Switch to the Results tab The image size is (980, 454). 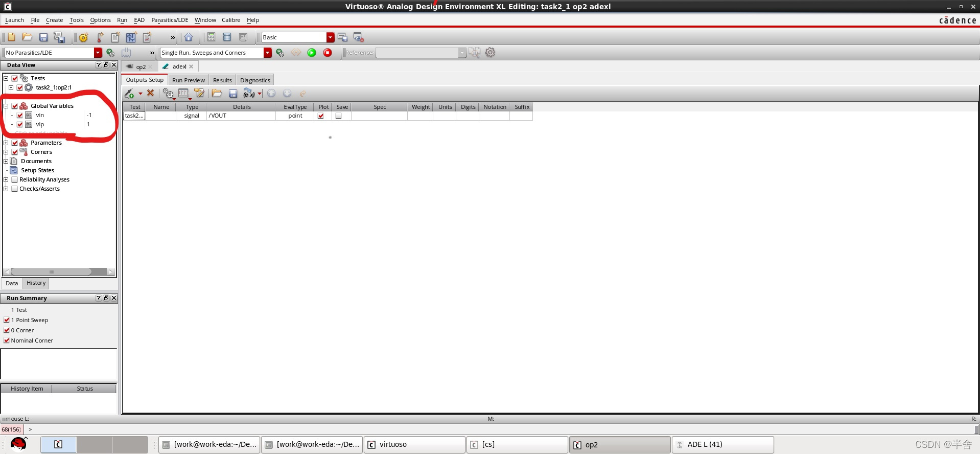[x=222, y=80]
